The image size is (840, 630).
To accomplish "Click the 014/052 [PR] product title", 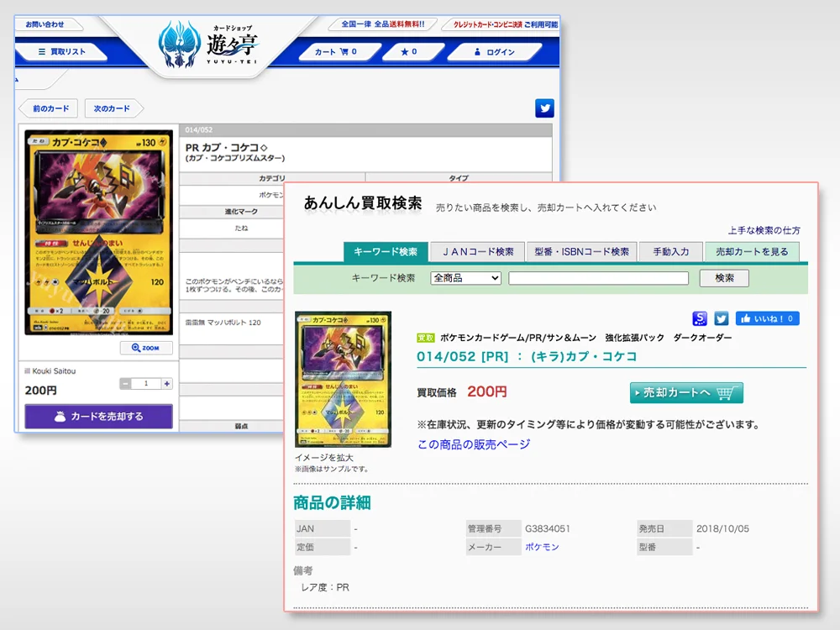I will (527, 357).
